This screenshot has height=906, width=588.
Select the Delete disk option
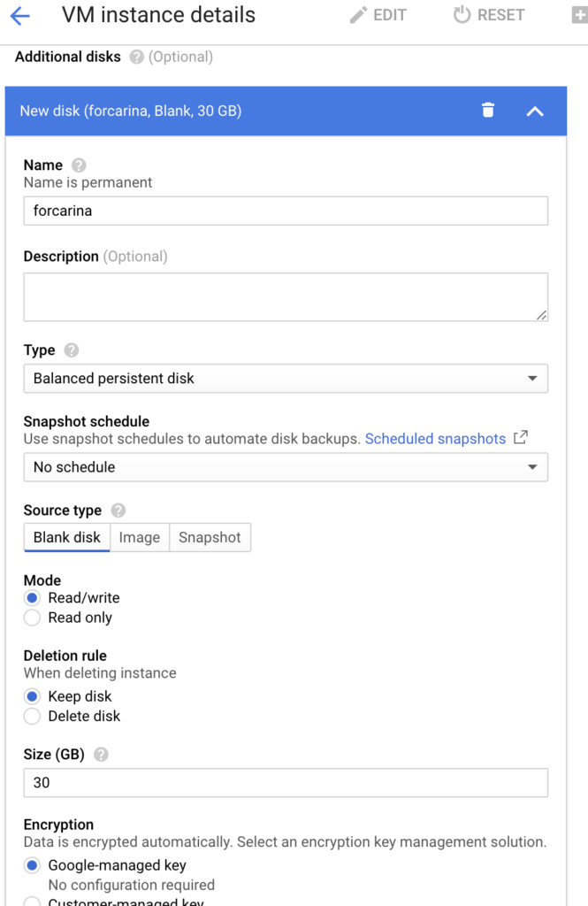point(33,716)
